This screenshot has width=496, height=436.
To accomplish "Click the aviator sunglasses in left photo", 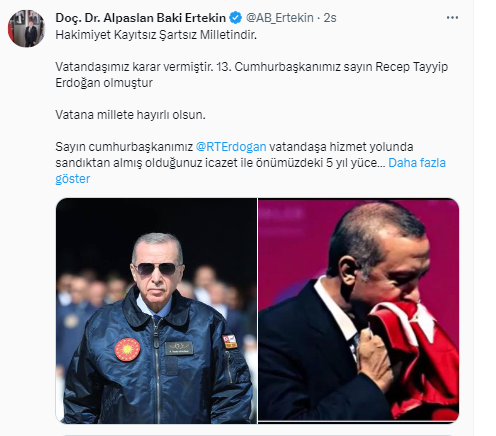I will (x=156, y=269).
